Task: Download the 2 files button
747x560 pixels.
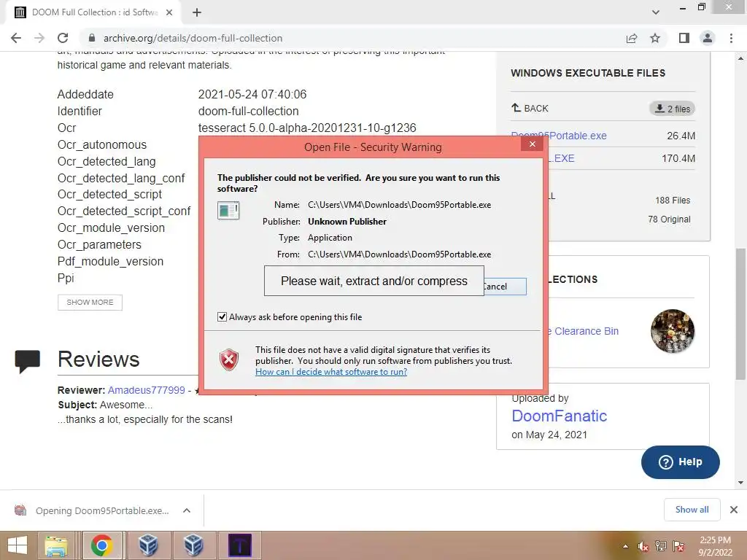Action: pyautogui.click(x=672, y=109)
